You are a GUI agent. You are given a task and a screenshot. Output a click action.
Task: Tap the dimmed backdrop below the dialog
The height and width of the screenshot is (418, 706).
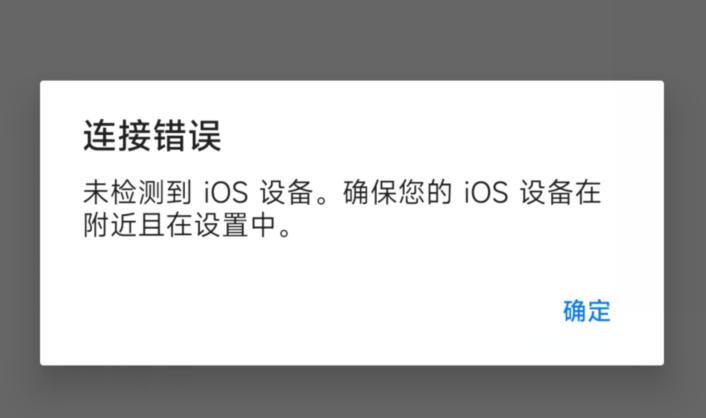(x=353, y=392)
